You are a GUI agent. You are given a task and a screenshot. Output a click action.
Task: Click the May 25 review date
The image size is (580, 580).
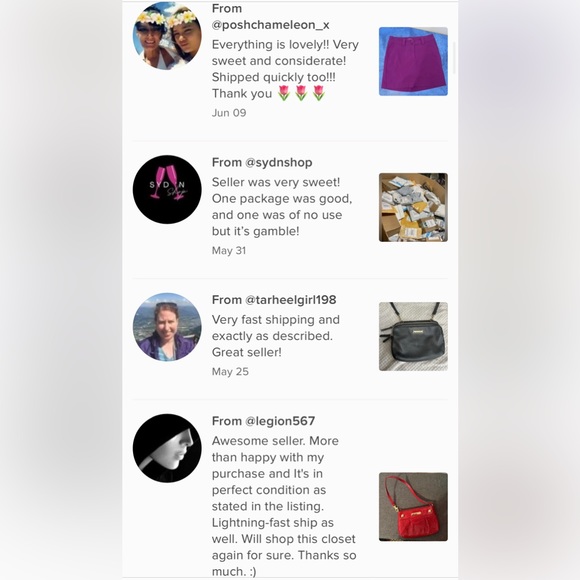point(230,372)
